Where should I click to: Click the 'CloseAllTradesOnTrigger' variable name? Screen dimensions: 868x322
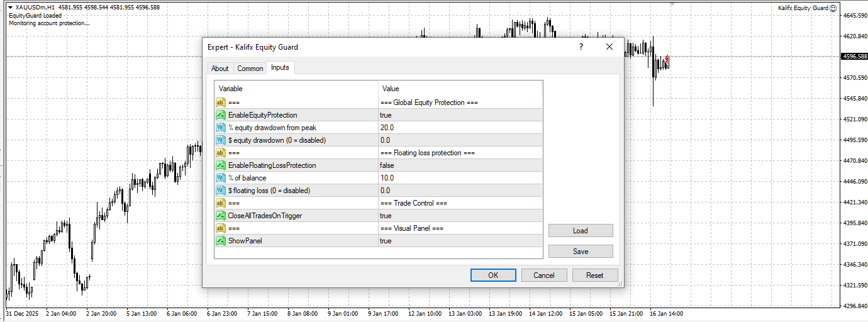(x=265, y=216)
